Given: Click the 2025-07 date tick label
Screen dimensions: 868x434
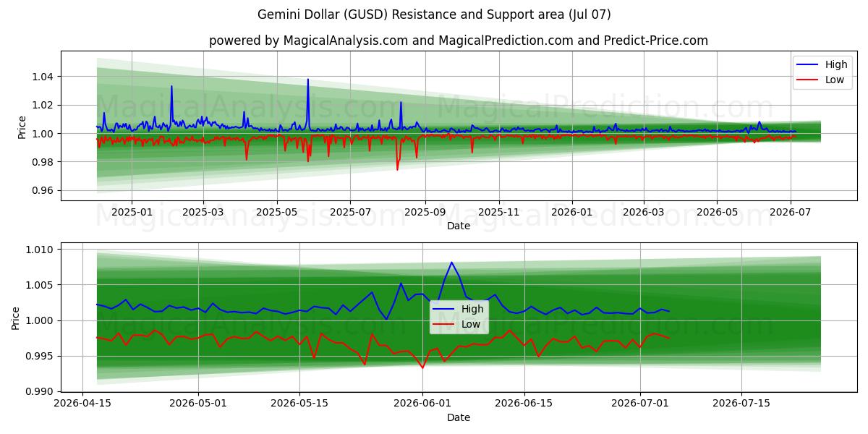Looking at the screenshot, I should point(350,213).
